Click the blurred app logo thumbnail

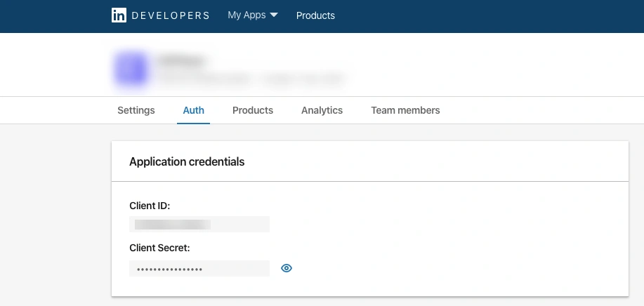click(x=131, y=69)
